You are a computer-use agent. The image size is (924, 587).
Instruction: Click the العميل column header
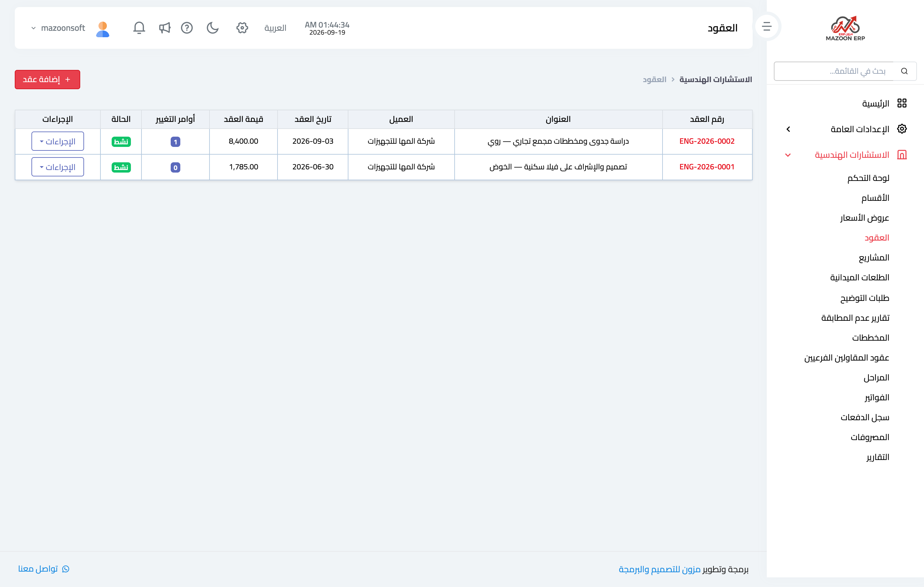click(401, 119)
